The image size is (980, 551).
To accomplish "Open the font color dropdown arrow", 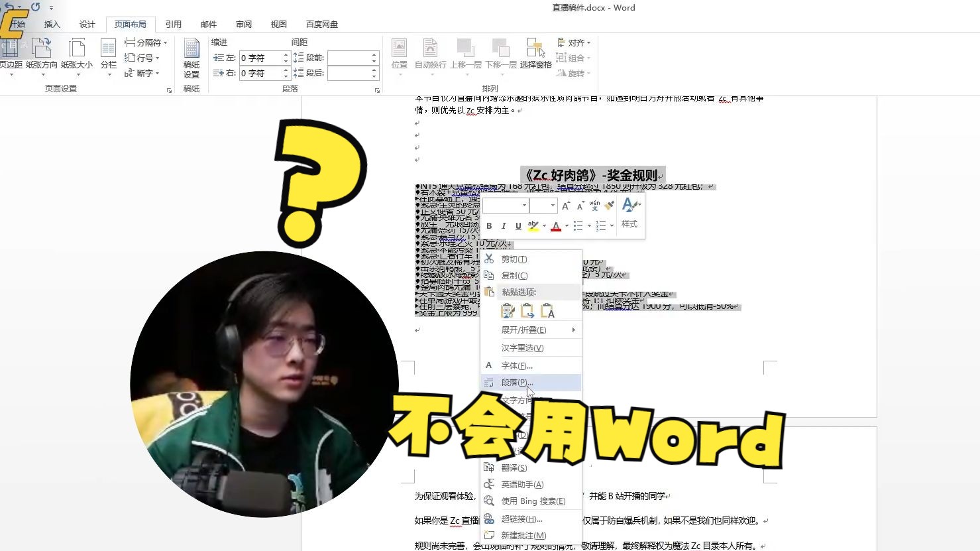I will tap(567, 226).
